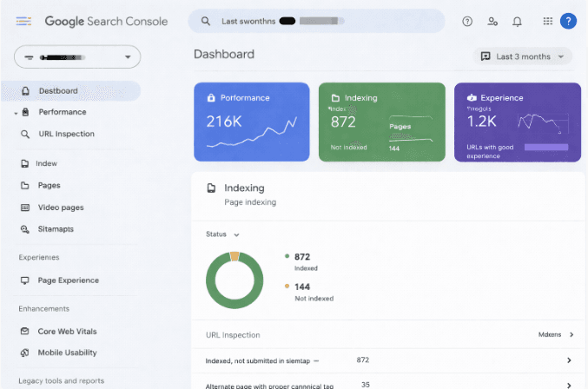Expand URL Inspection row chevron
588x389 pixels.
(571, 334)
